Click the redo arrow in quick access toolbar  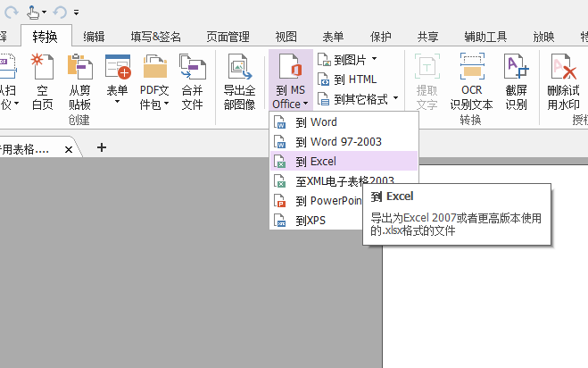tap(11, 13)
